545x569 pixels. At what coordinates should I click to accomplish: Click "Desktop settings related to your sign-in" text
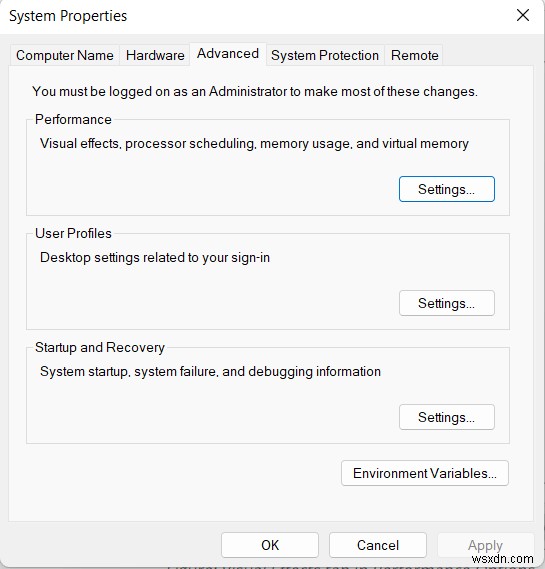155,258
